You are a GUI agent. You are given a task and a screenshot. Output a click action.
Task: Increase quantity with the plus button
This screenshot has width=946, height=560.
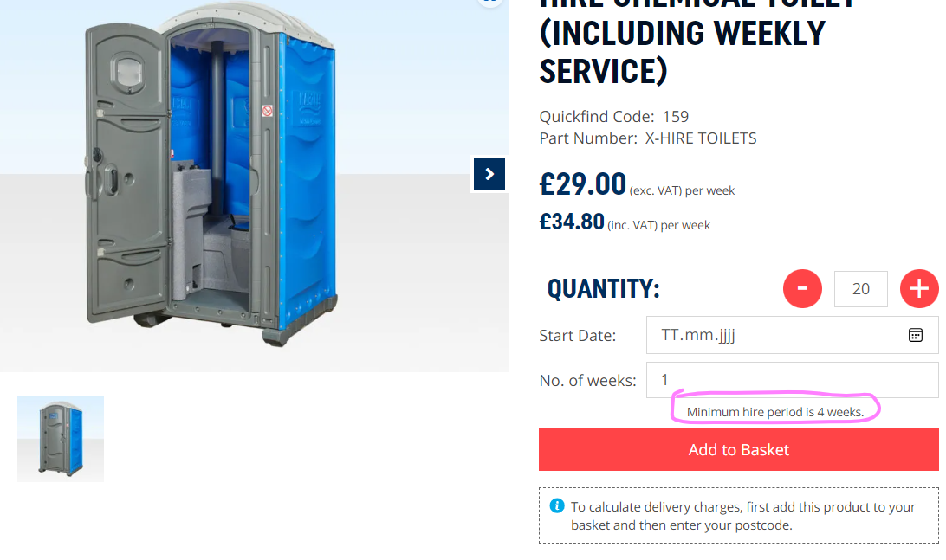(919, 289)
